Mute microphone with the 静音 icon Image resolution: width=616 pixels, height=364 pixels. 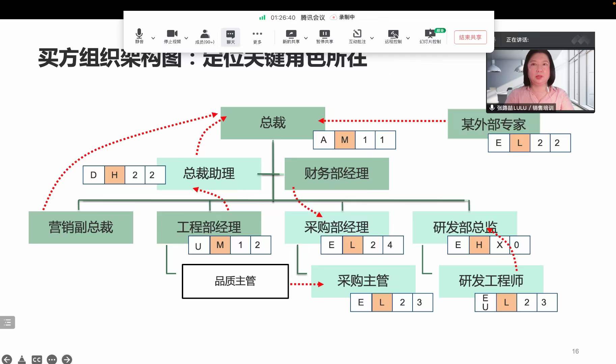click(139, 36)
